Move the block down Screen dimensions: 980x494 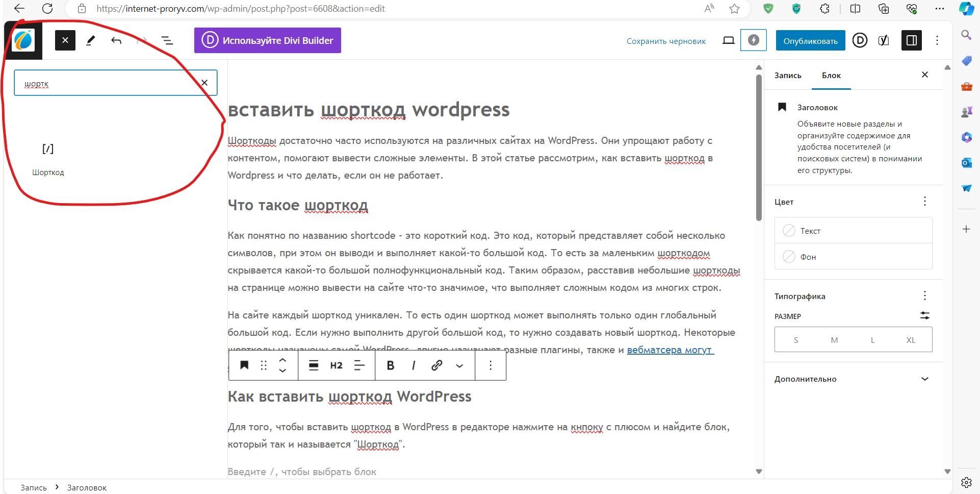[x=282, y=371]
